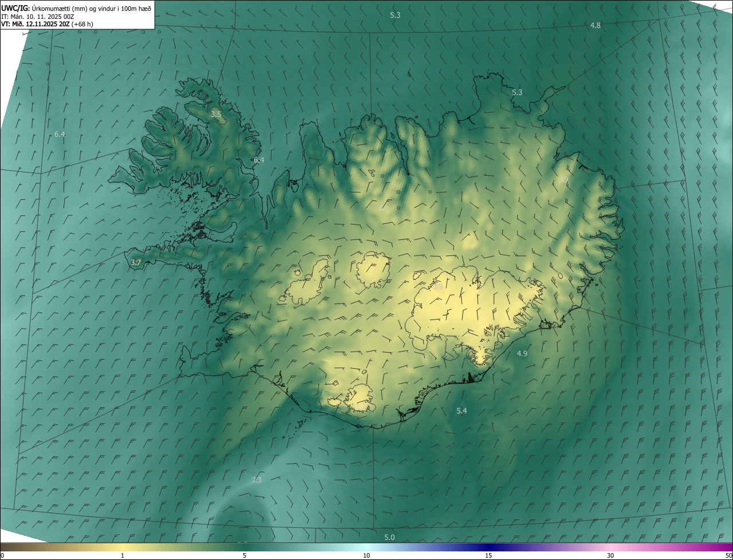Click the title 'UWC/IG: Úrkomumætti (mm) og vindur í 100m hæð'
This screenshot has height=560, width=733.
pos(76,8)
